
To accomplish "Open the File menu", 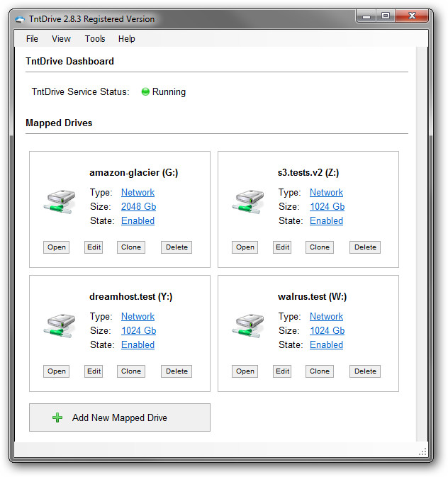I will tap(32, 39).
